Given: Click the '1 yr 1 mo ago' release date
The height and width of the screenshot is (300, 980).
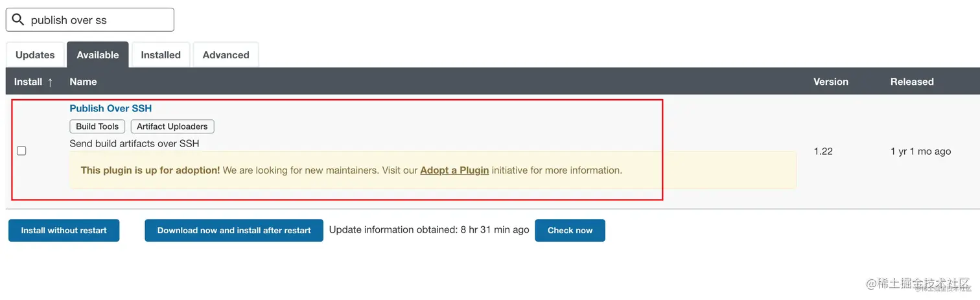Looking at the screenshot, I should pyautogui.click(x=920, y=151).
